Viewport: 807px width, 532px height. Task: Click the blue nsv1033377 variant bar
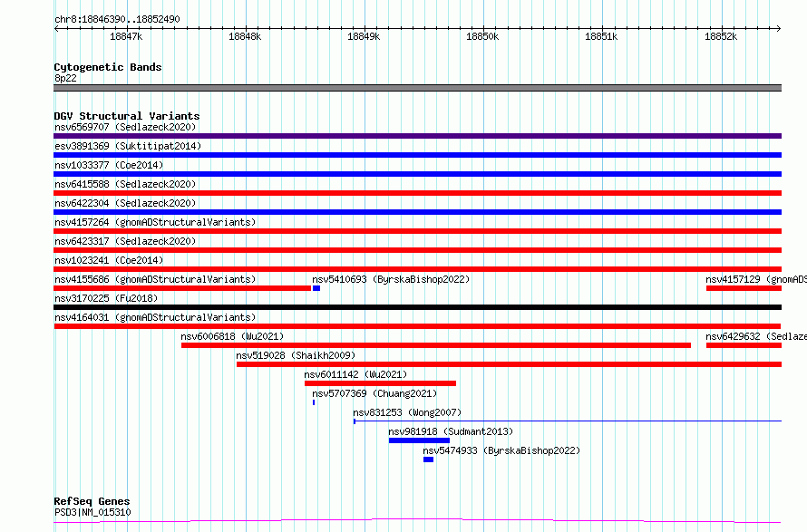click(x=417, y=174)
